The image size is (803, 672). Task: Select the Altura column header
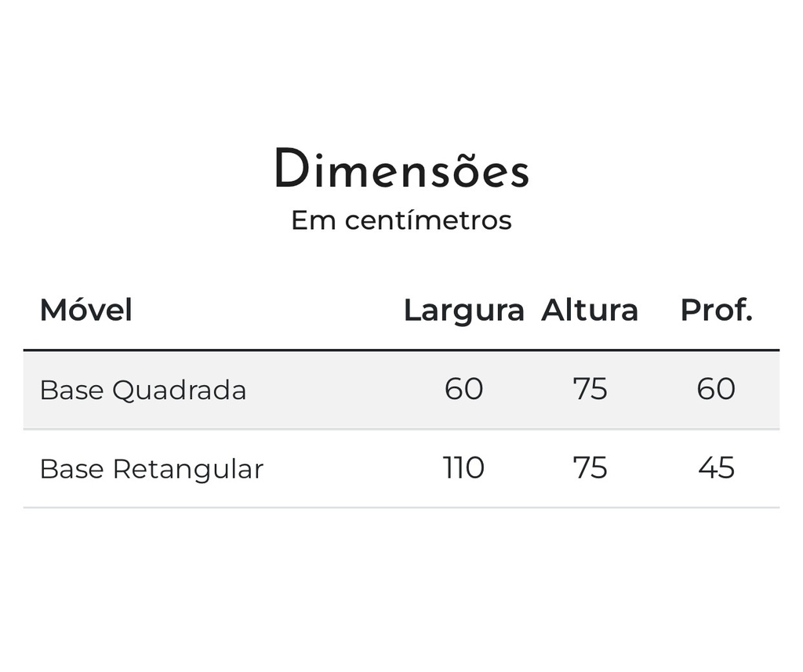pos(590,310)
